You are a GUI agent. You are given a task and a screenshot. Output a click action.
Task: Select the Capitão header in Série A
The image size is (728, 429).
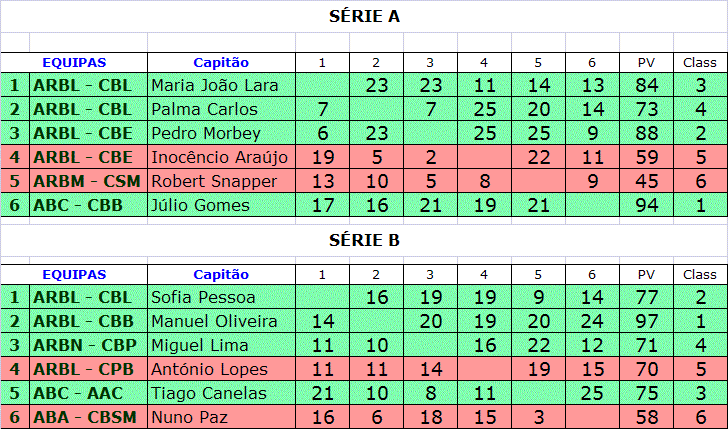pyautogui.click(x=221, y=62)
